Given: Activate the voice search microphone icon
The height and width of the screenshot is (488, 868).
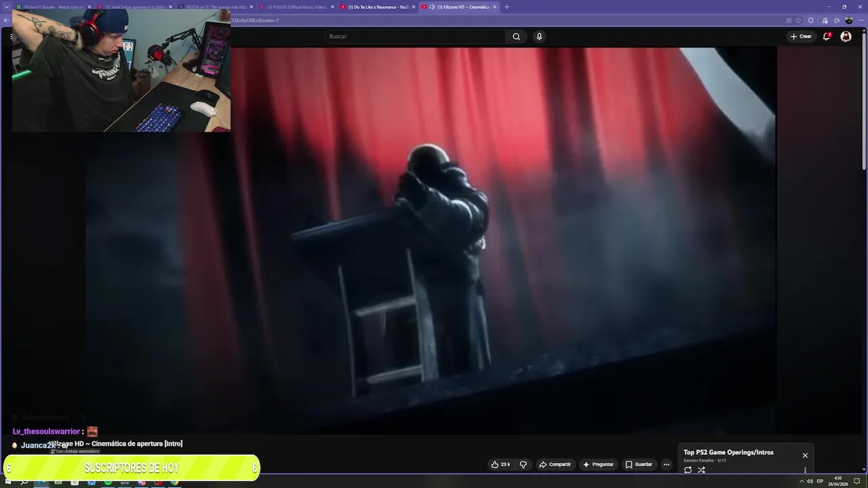Looking at the screenshot, I should 539,37.
